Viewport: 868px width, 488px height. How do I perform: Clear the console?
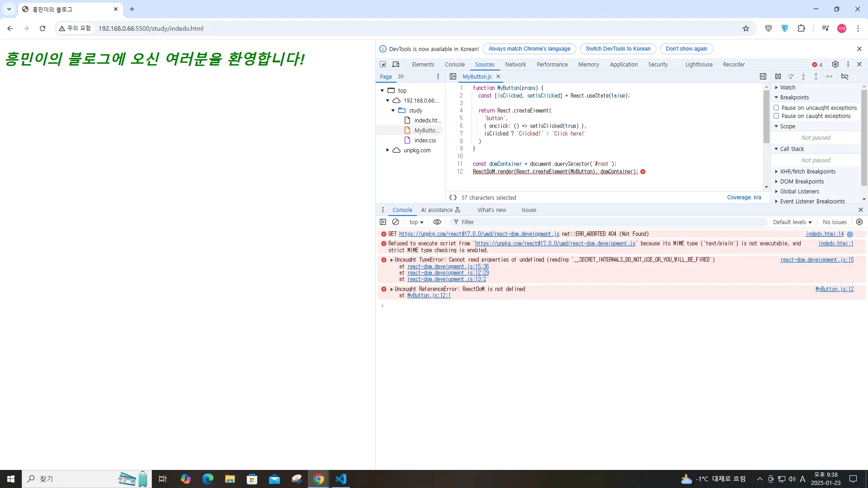click(396, 222)
